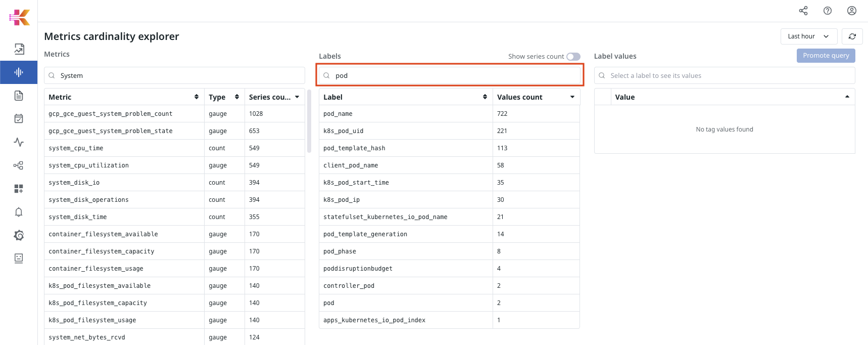Click the refresh data icon button
This screenshot has height=345, width=868.
click(852, 36)
